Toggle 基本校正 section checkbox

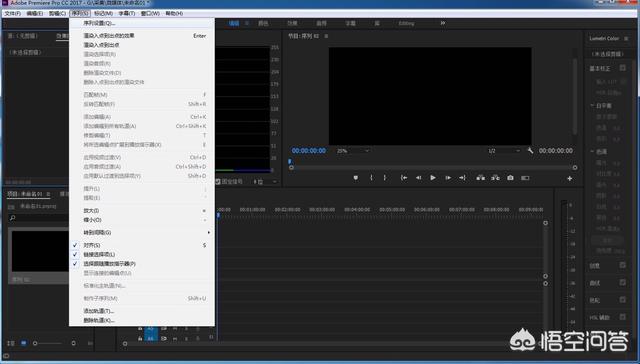[x=622, y=68]
